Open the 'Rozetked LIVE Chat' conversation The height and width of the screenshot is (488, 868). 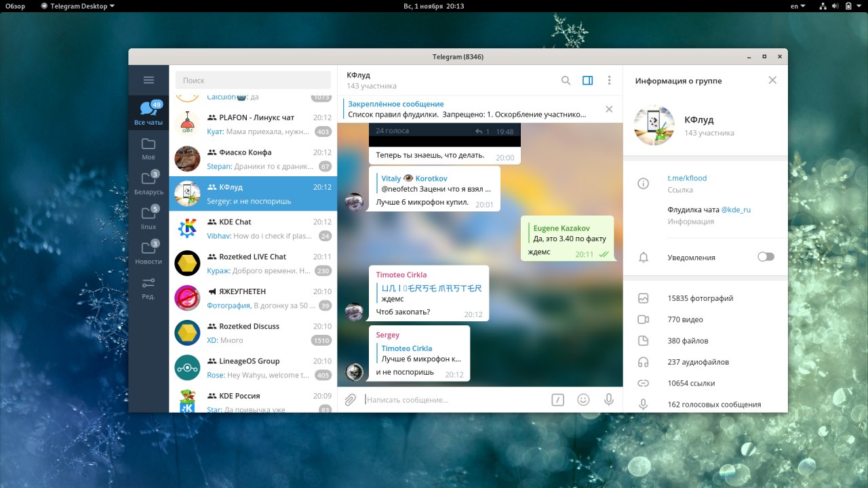pos(253,263)
